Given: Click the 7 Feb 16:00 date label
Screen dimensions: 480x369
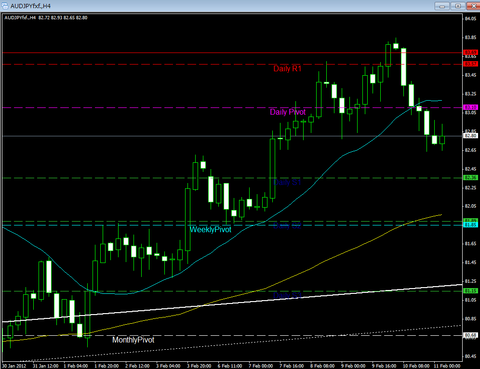Looking at the screenshot, I should pyautogui.click(x=291, y=366).
